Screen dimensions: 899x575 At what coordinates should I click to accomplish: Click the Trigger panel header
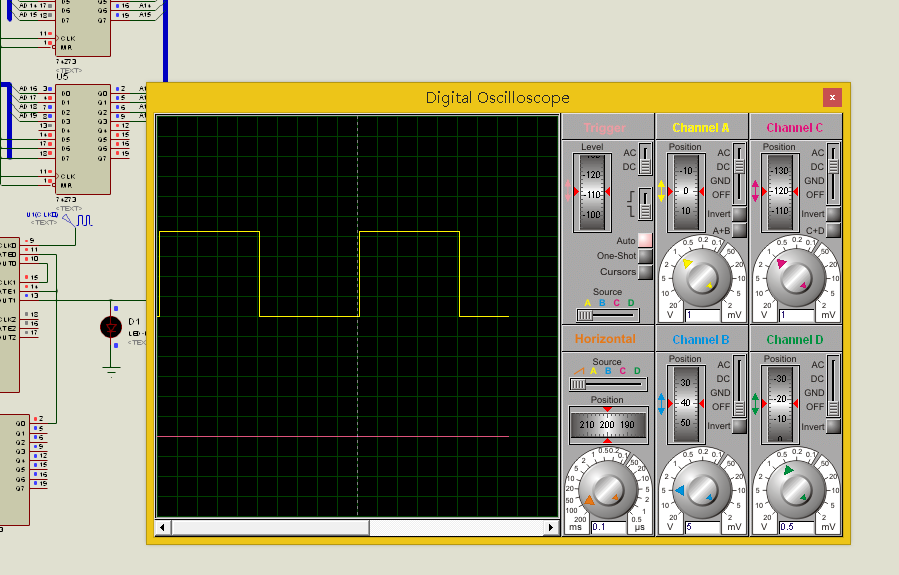point(607,127)
